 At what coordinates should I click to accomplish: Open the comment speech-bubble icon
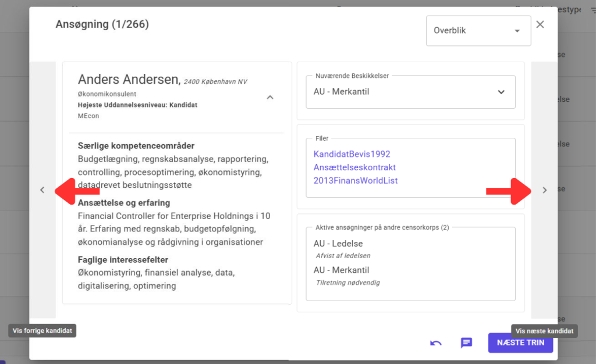pyautogui.click(x=466, y=343)
